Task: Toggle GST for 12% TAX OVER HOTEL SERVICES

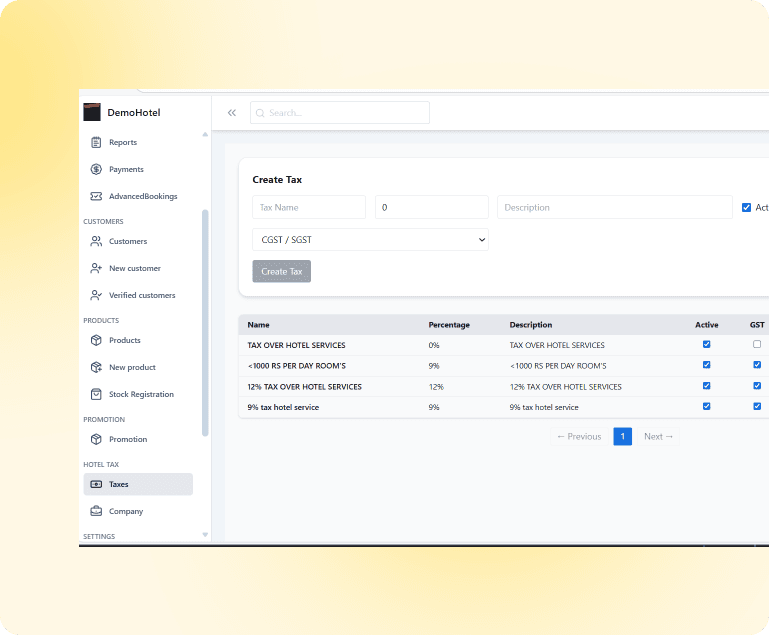Action: [757, 386]
